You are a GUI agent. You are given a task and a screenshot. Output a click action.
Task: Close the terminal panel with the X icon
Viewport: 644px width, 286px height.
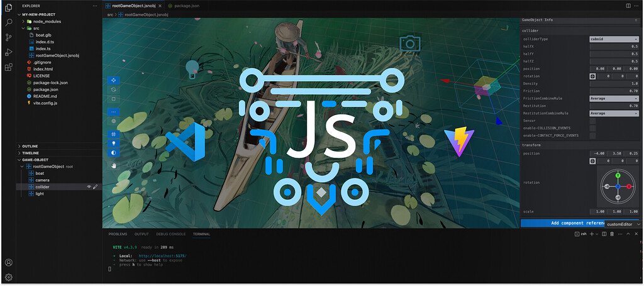point(637,234)
